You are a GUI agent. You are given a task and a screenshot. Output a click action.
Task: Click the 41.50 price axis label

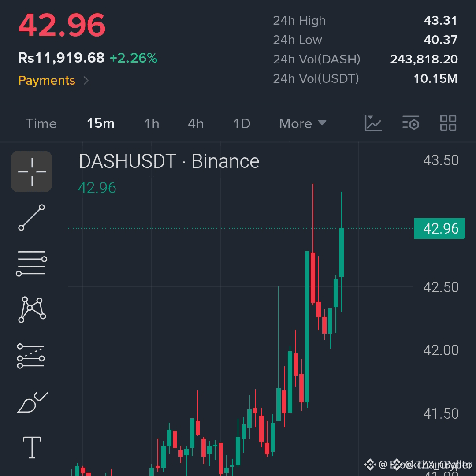[x=441, y=413]
